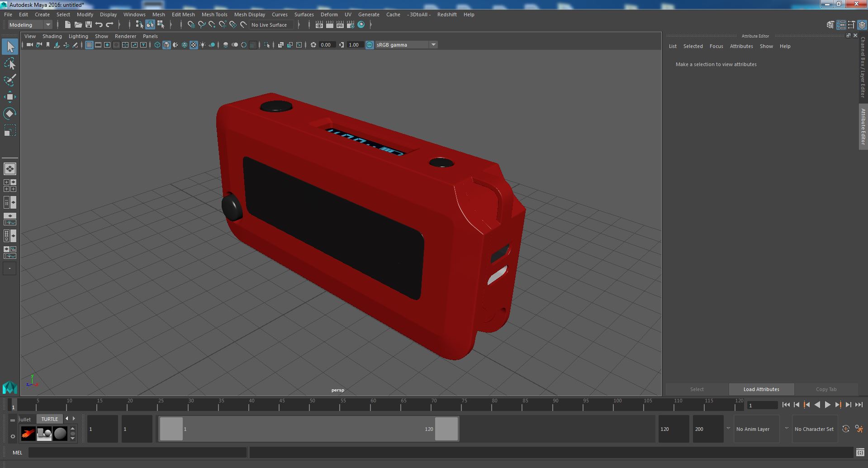The image size is (868, 468).
Task: Open the shelf gear options icon
Action: click(x=13, y=436)
